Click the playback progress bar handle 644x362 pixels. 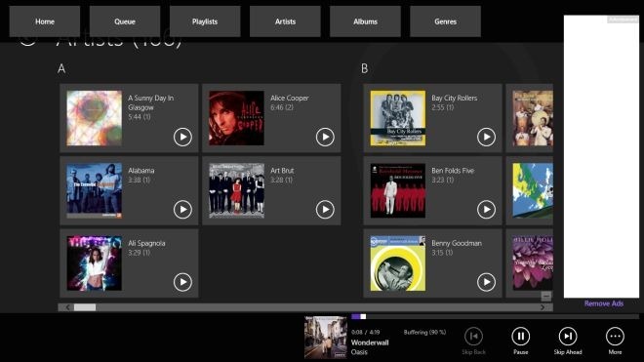pyautogui.click(x=363, y=316)
